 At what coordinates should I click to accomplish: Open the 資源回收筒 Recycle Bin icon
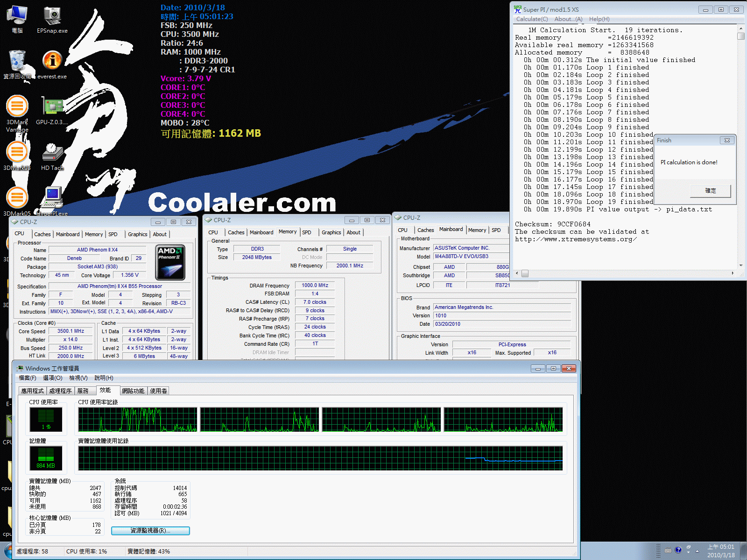(x=17, y=64)
